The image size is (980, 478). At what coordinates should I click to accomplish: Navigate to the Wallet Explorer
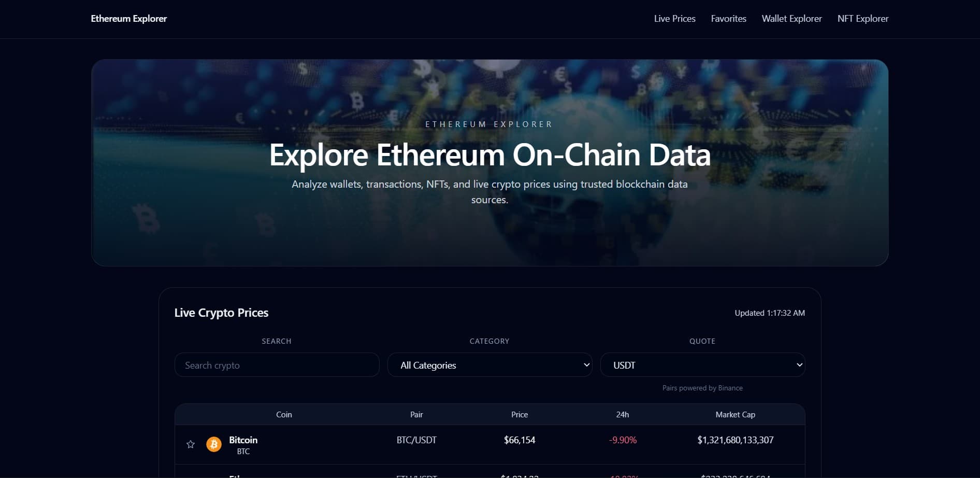[x=791, y=19]
